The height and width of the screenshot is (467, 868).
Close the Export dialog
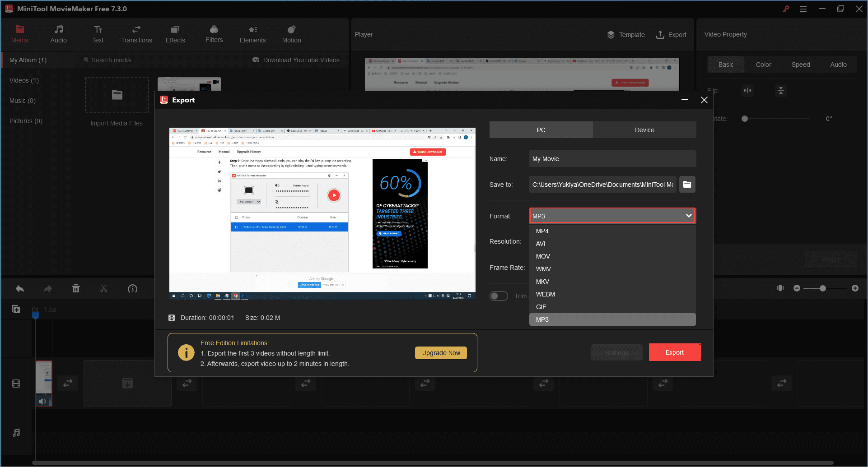704,100
